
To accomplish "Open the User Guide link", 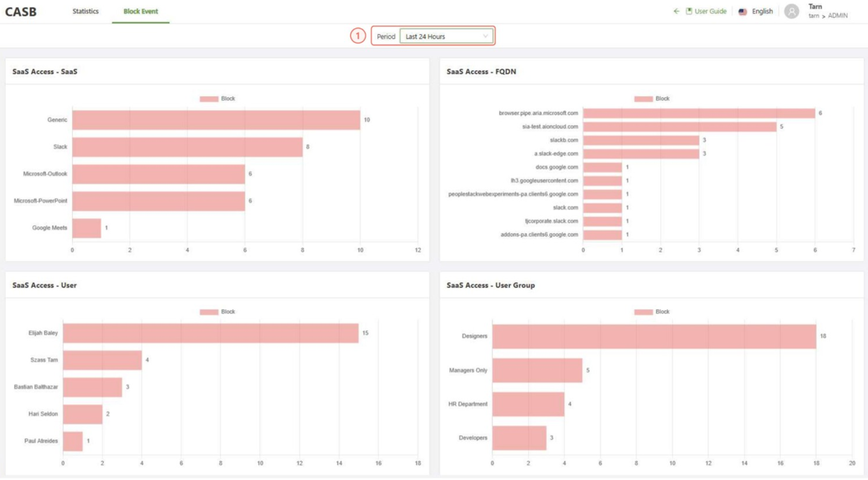I will point(710,11).
